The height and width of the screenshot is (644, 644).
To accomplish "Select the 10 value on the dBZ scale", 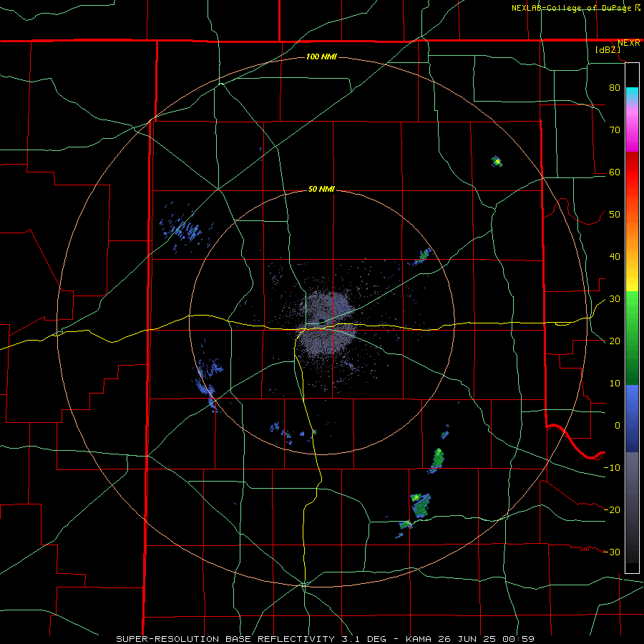I will click(x=615, y=384).
